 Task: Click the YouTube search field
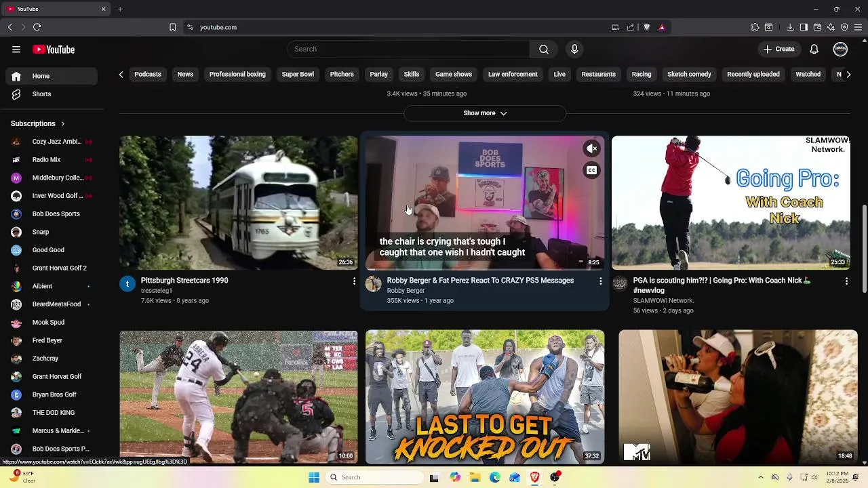point(408,49)
